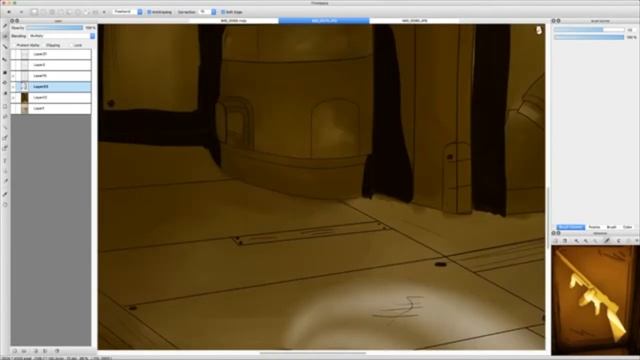The image size is (640, 360).
Task: Open the Brush Control panel tab
Action: point(571,227)
